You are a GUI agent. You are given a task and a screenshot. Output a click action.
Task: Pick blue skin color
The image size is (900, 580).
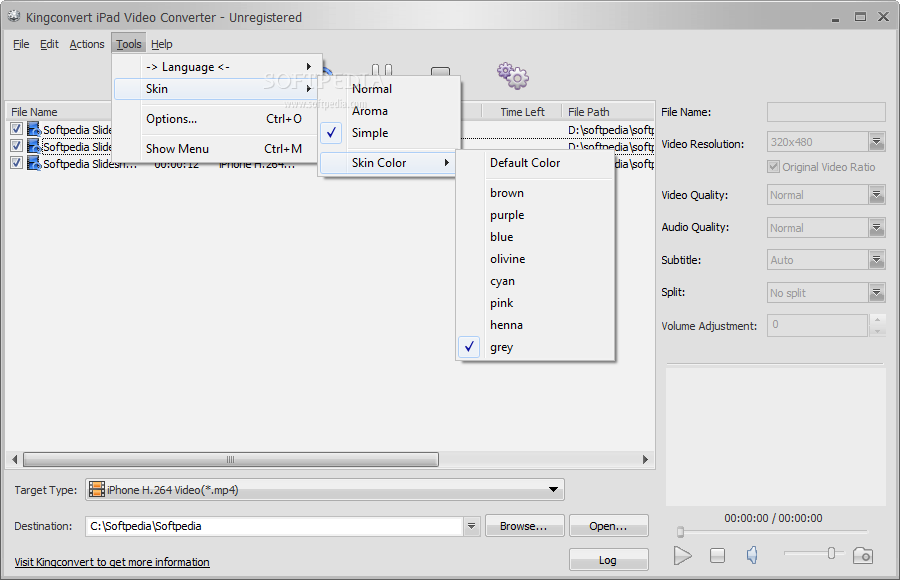(535, 237)
